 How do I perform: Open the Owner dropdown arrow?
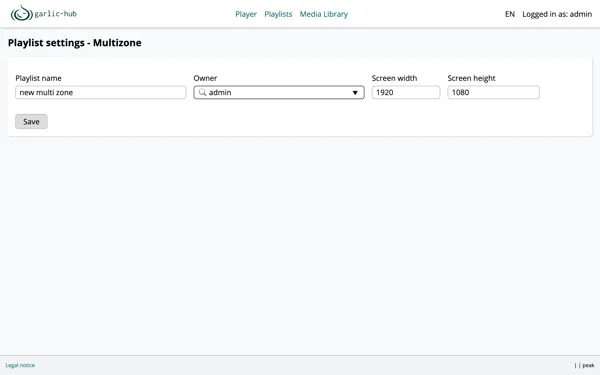[x=355, y=93]
